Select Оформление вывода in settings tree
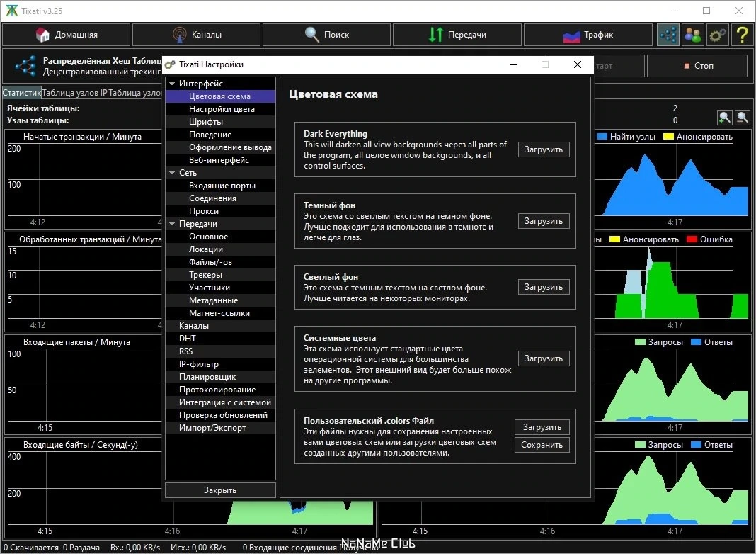The image size is (756, 554). [220, 147]
